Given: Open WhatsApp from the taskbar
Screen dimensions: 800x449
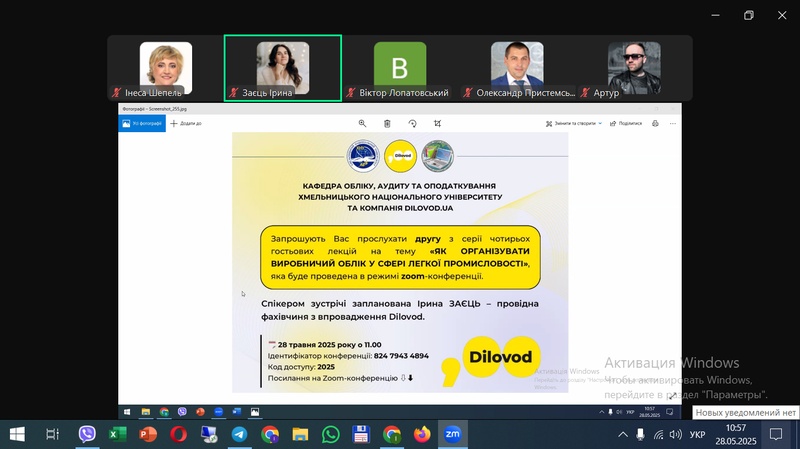Looking at the screenshot, I should 331,434.
